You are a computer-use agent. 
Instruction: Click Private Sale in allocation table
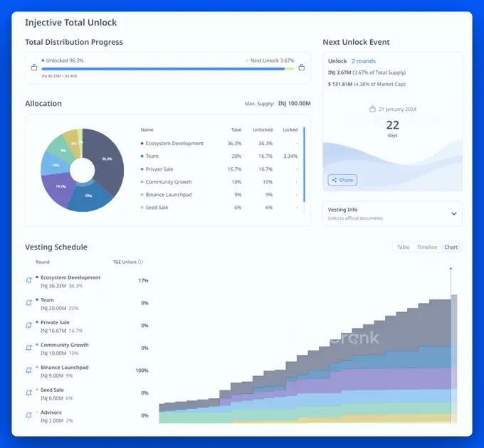point(159,169)
